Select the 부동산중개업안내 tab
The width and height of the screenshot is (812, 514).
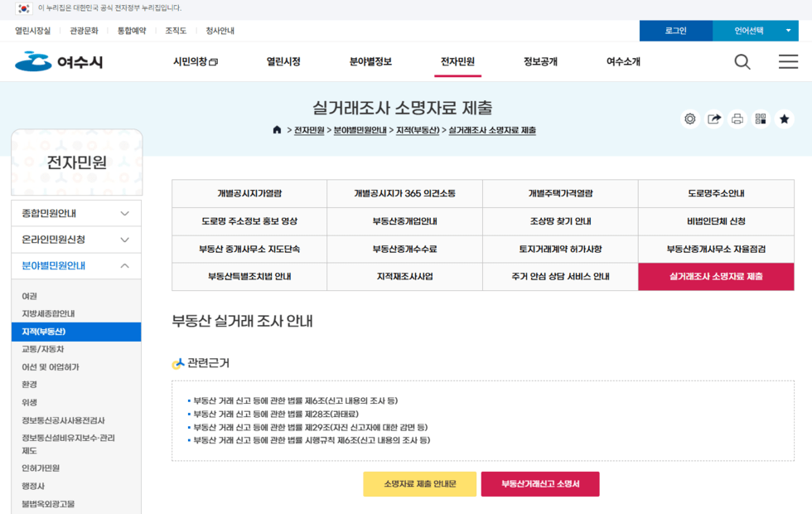404,221
